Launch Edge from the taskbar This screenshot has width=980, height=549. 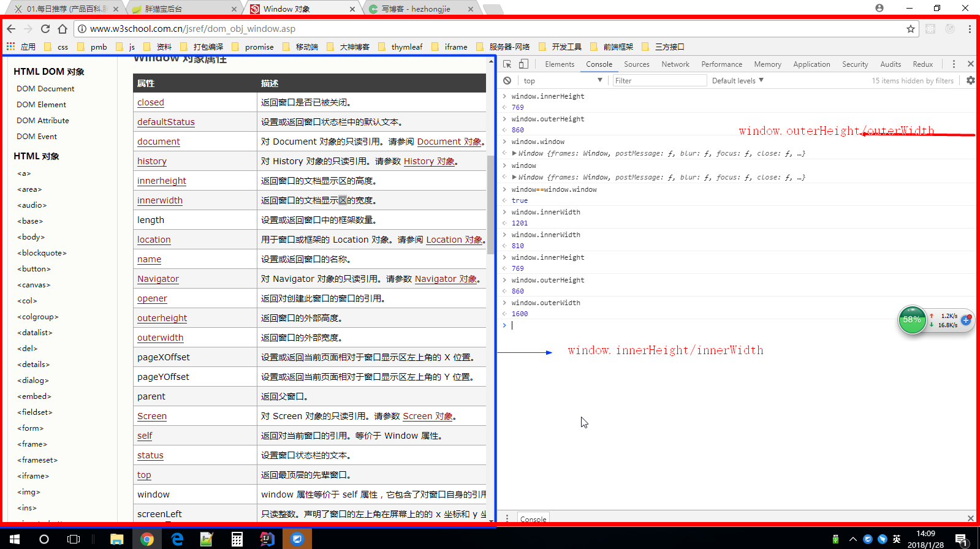point(177,539)
